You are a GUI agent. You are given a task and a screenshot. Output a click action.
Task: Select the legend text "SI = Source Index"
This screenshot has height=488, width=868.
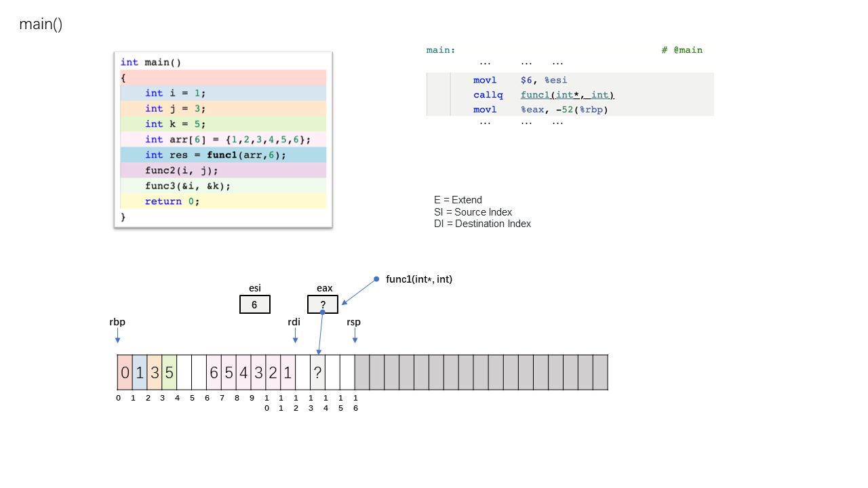473,212
